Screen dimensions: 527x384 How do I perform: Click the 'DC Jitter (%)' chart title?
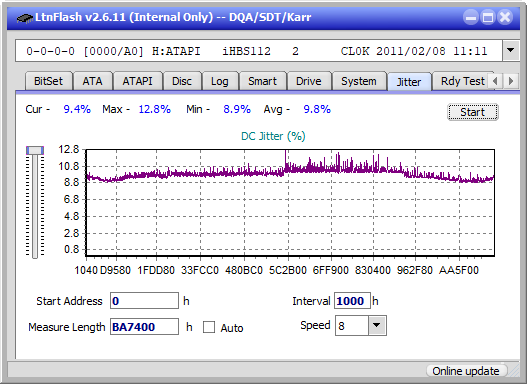[x=273, y=136]
